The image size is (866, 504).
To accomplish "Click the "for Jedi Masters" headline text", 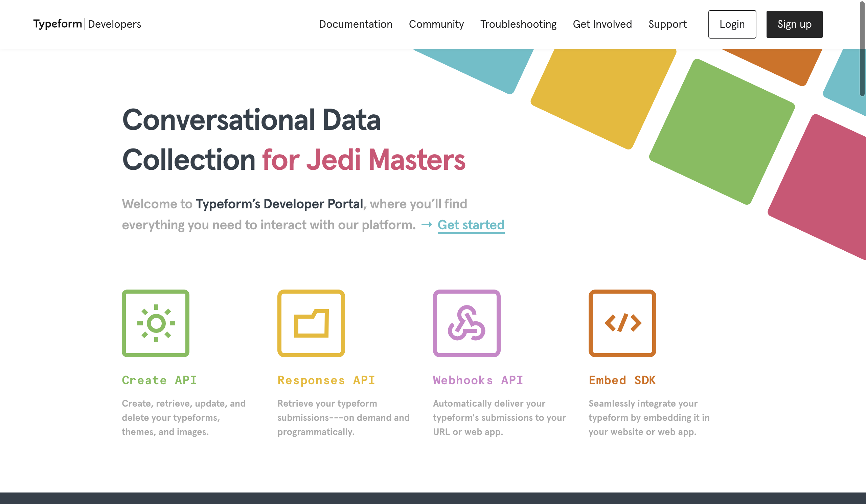I will 364,160.
